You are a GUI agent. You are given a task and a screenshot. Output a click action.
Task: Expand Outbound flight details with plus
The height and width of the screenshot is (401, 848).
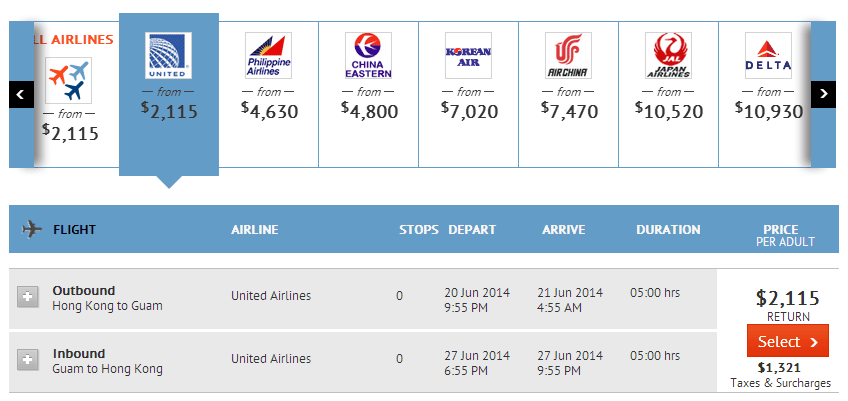[28, 296]
